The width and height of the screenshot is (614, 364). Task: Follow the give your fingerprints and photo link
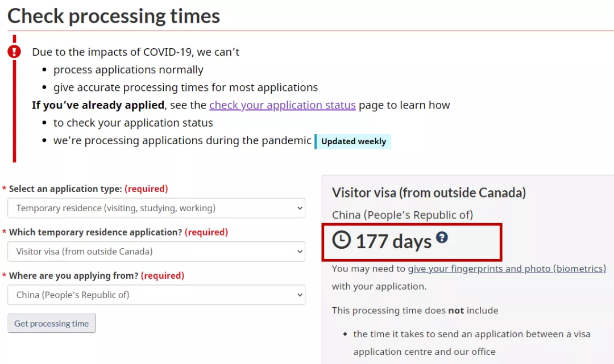(x=507, y=269)
